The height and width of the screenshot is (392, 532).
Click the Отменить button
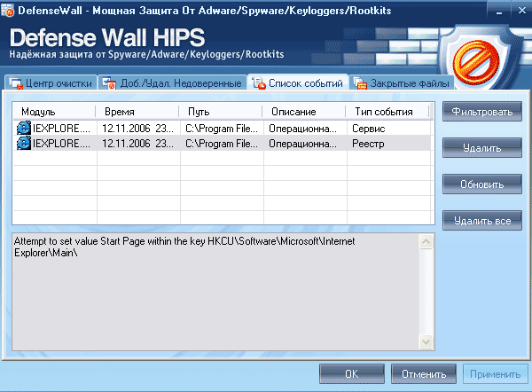pos(424,374)
